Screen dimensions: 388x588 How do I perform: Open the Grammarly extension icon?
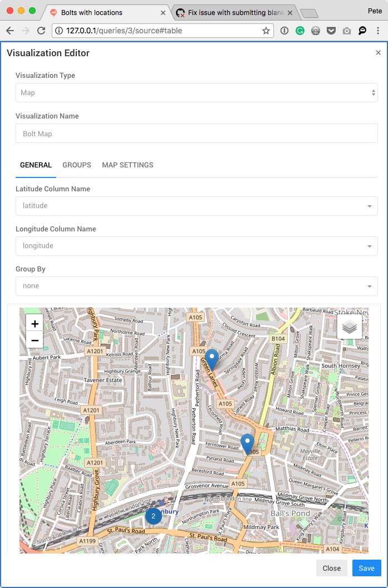click(x=300, y=31)
